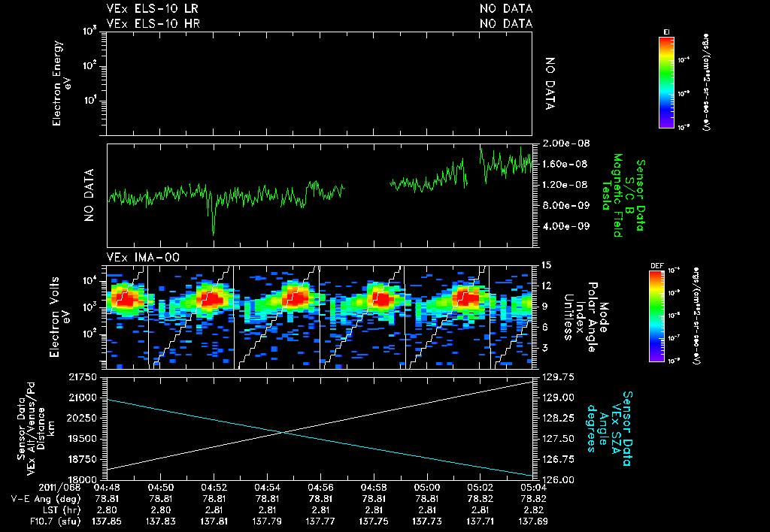Click the '19500' altitude tick label
Viewport: 770px width, 532px height.
tap(83, 439)
